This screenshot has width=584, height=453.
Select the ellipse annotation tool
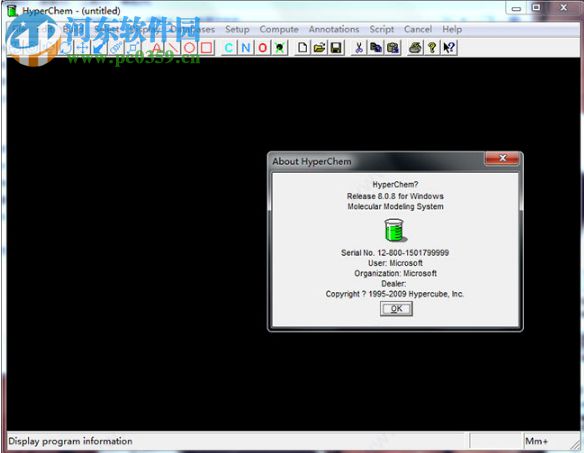pos(190,48)
